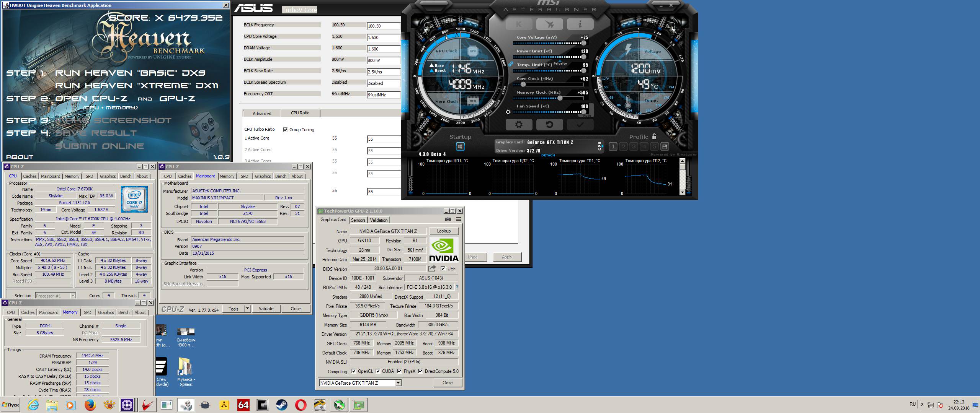
Task: Click the Memory Clock slider handle
Action: [x=560, y=98]
